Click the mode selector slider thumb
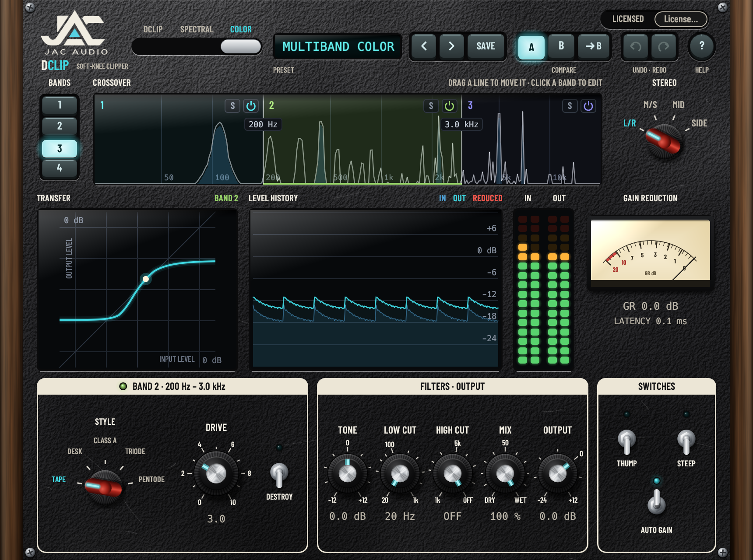Image resolution: width=753 pixels, height=560 pixels. coord(240,46)
